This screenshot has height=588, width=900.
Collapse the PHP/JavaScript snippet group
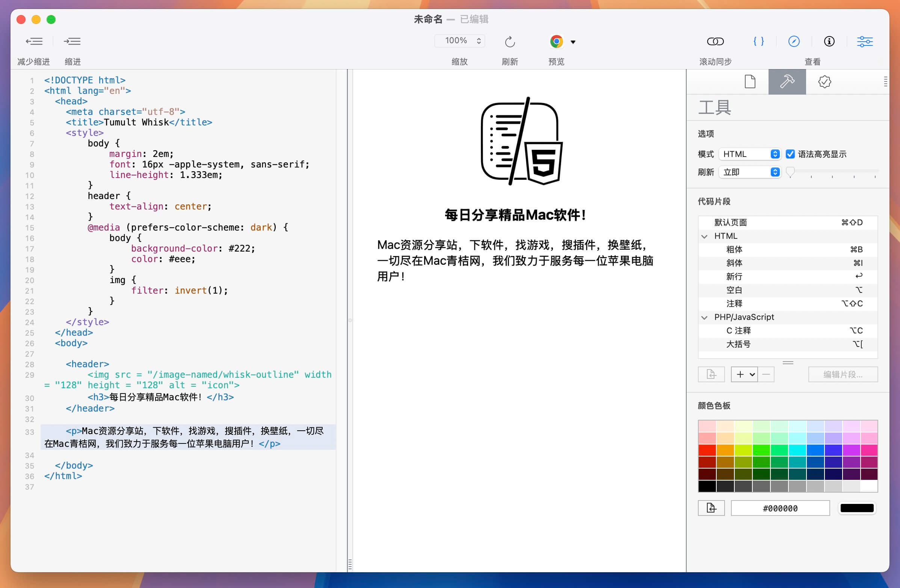point(704,317)
